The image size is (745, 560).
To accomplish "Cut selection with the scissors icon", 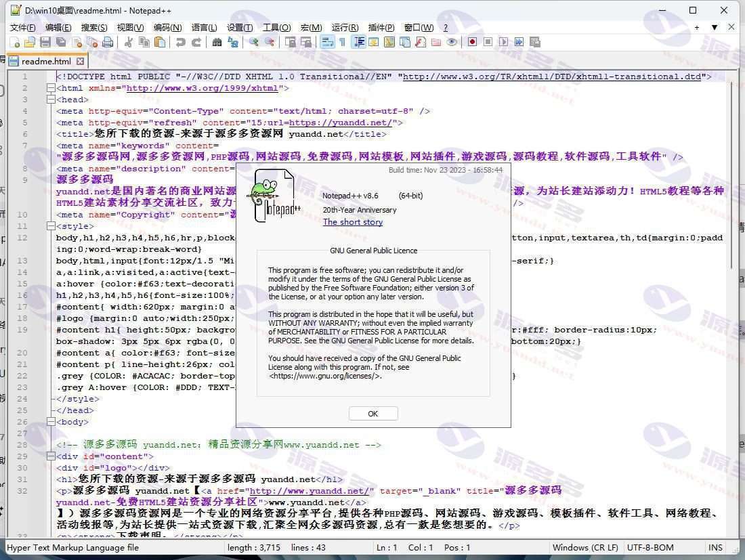I will pyautogui.click(x=128, y=42).
